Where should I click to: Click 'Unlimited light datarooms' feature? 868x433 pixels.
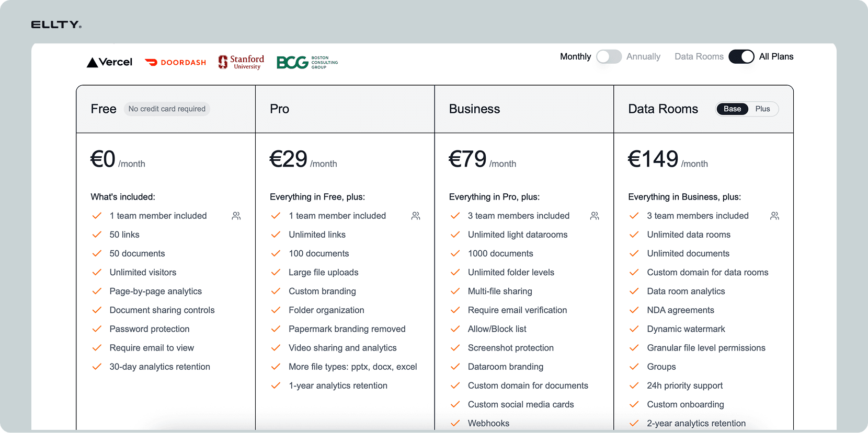point(518,235)
